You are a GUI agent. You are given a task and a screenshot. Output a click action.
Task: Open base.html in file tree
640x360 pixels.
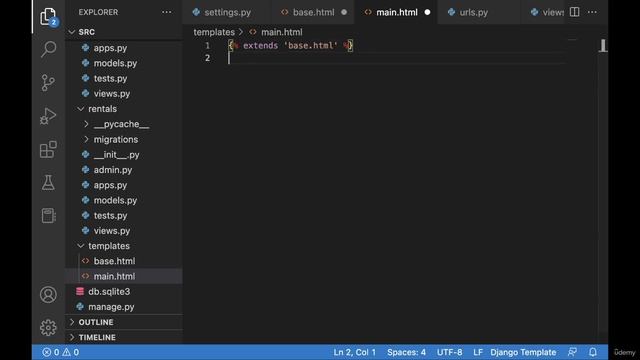click(124, 261)
